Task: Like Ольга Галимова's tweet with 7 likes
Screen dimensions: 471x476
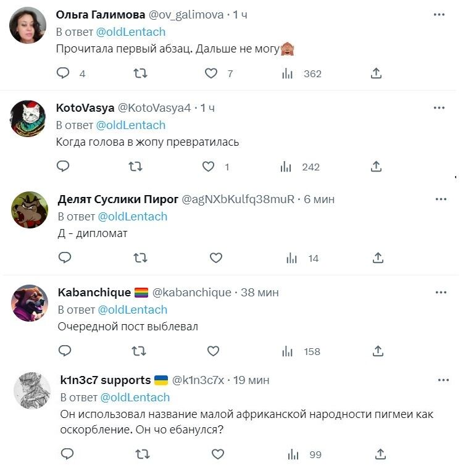Action: pyautogui.click(x=211, y=73)
